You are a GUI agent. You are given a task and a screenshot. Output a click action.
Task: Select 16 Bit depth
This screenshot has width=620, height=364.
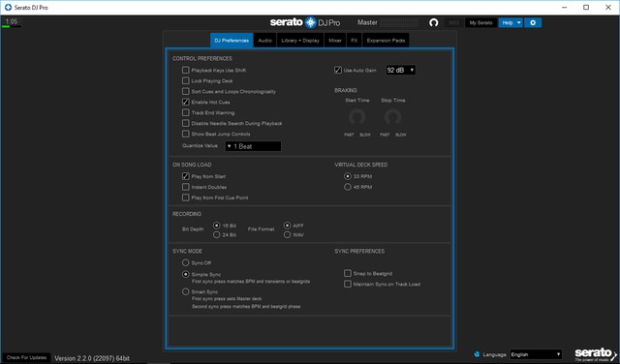coord(216,226)
